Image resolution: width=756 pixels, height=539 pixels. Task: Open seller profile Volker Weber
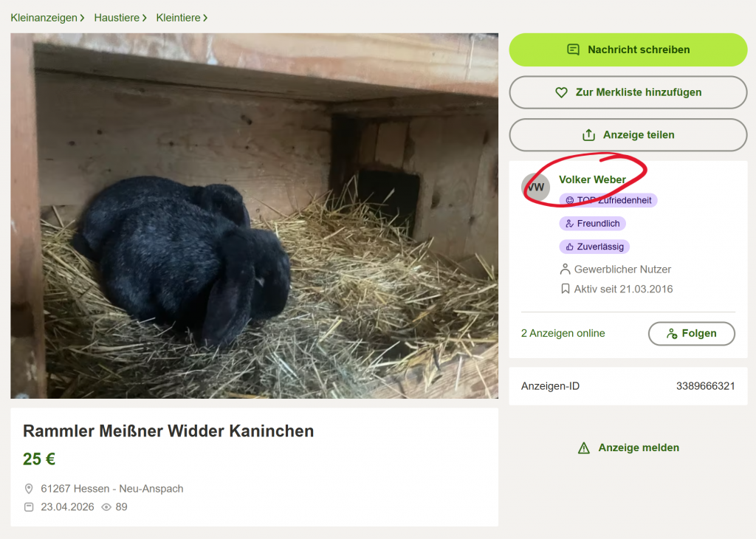tap(592, 179)
